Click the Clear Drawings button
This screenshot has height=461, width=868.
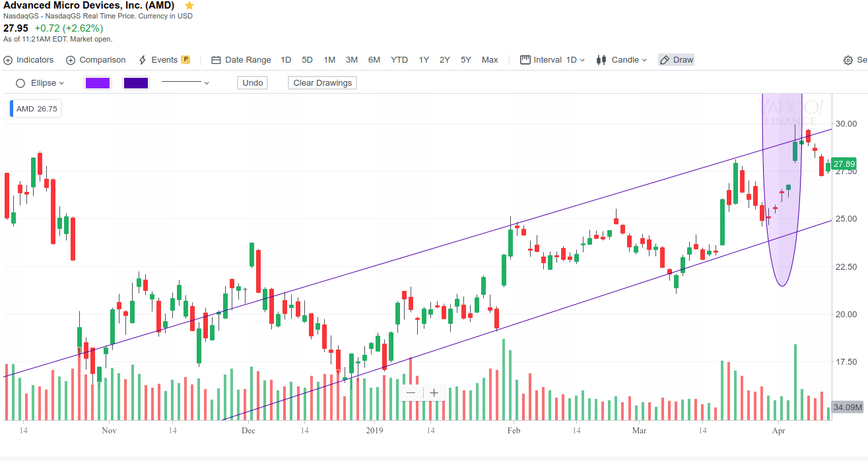[323, 83]
